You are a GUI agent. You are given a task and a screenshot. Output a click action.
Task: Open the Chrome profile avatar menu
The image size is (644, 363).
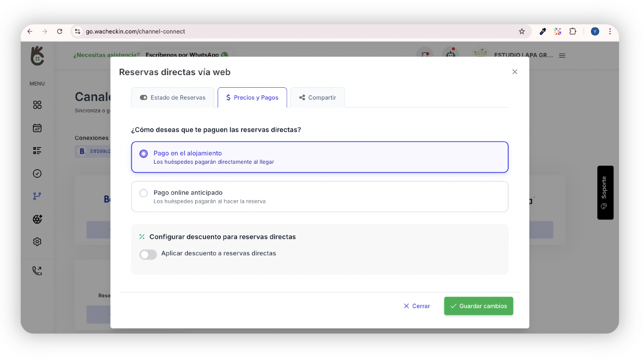point(595,31)
